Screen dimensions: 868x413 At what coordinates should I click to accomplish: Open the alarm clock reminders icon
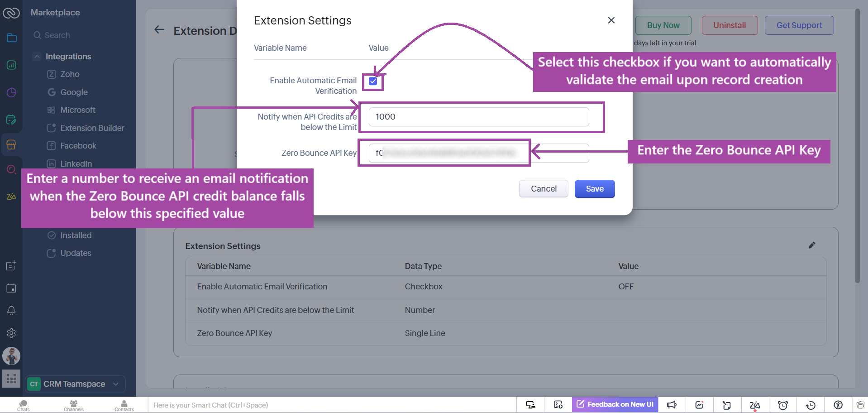coord(782,405)
